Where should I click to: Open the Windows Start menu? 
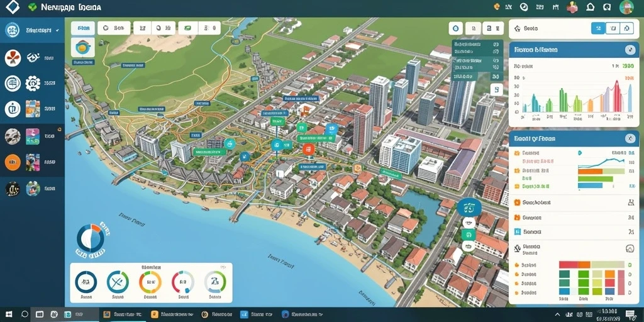pos(8,314)
